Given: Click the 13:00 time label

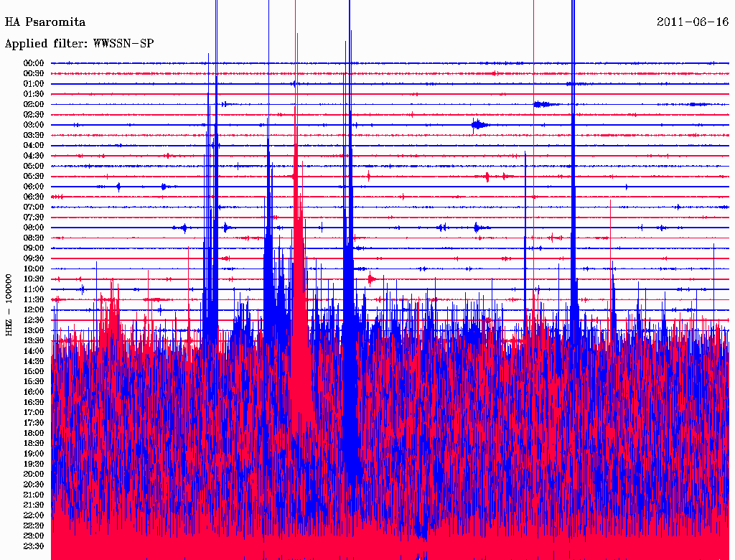Looking at the screenshot, I should coord(34,331).
